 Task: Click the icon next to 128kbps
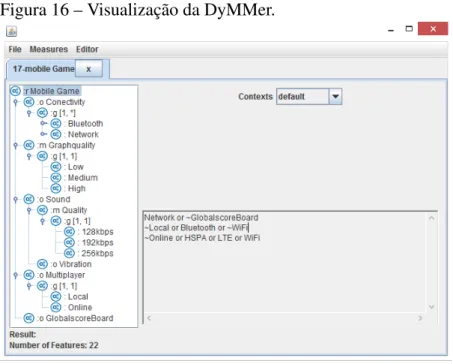tap(69, 232)
